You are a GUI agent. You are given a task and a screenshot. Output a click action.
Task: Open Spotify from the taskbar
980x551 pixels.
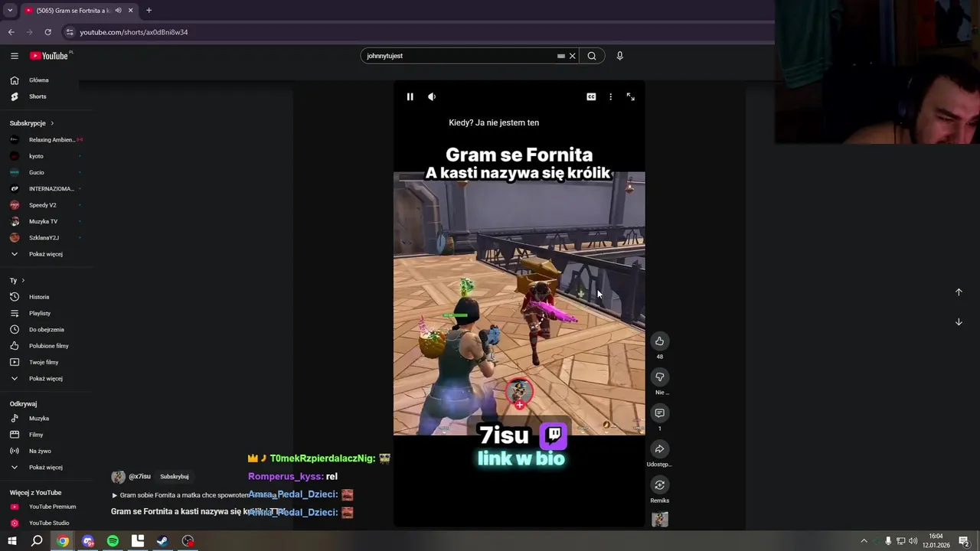pos(113,541)
